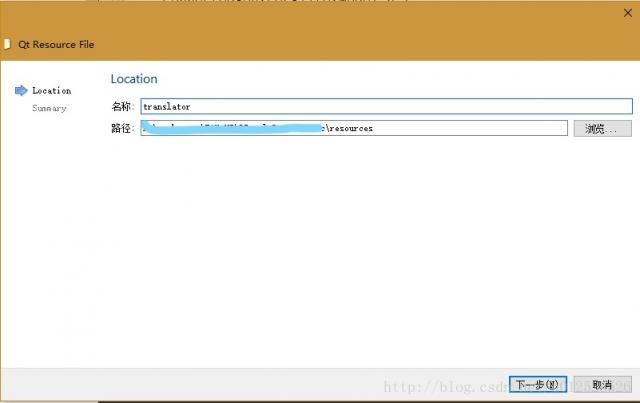This screenshot has width=640, height=403.
Task: Click the blue arrow beside Location step
Action: click(21, 90)
